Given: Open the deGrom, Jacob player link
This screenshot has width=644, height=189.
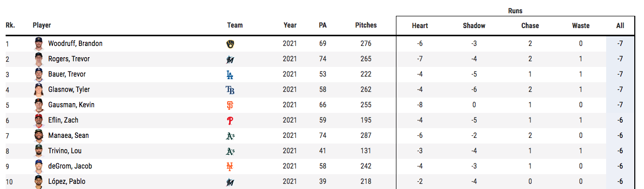Looking at the screenshot, I should pos(70,167).
